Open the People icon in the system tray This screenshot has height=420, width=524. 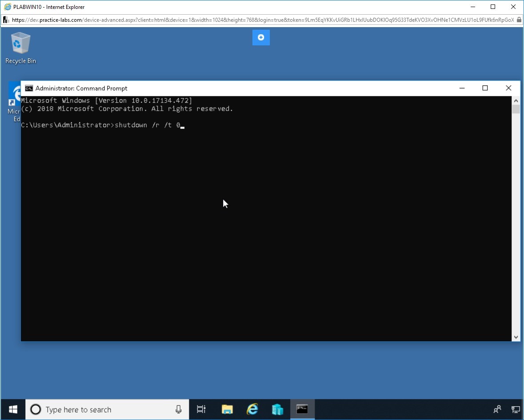(497, 409)
